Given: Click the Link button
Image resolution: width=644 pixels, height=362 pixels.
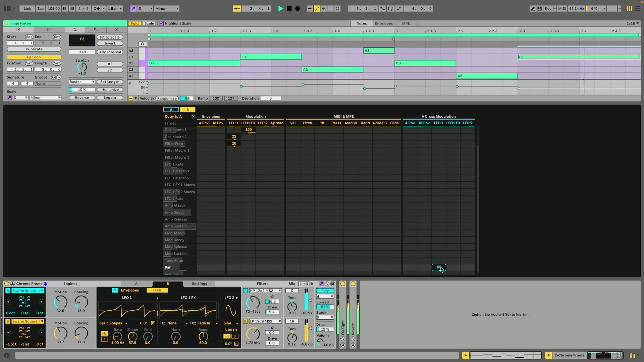Looking at the screenshot, I should [x=28, y=9].
